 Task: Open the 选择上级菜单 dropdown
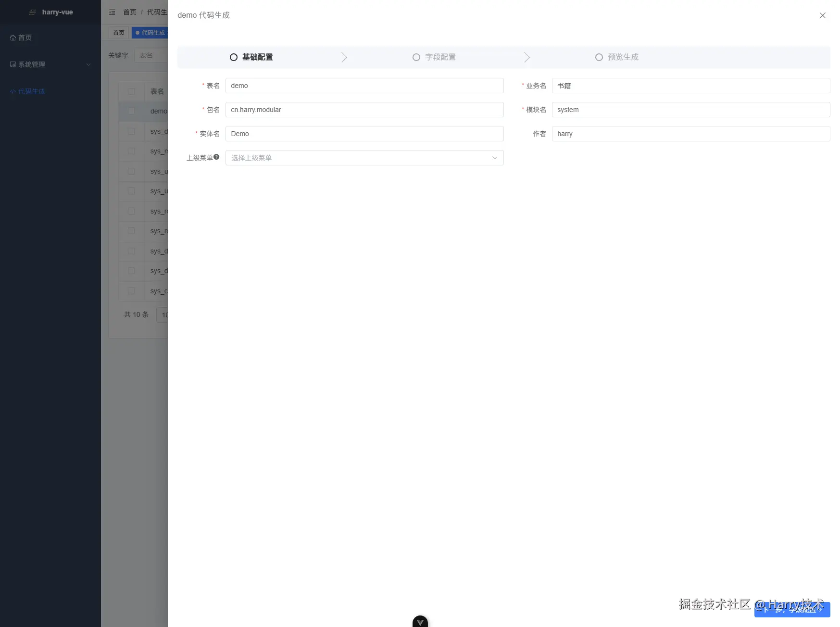tap(364, 158)
